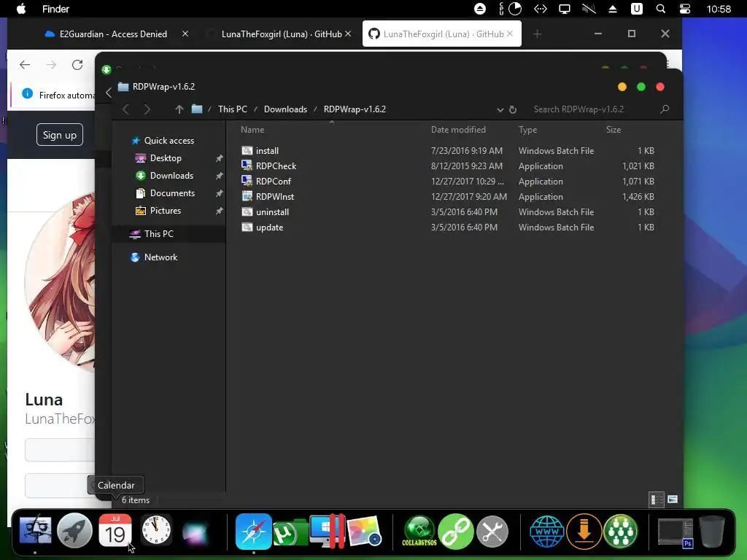Click the Explorer back arrow
Viewport: 747px width, 560px height.
(125, 109)
